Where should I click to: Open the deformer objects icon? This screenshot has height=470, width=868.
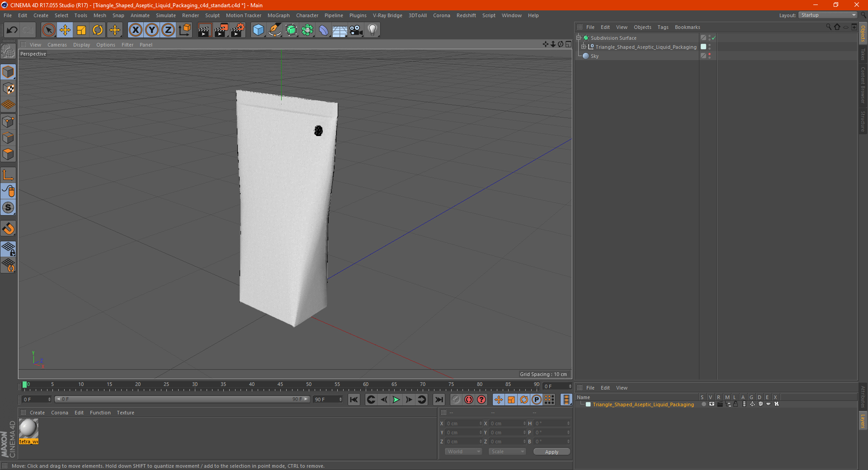pos(324,30)
